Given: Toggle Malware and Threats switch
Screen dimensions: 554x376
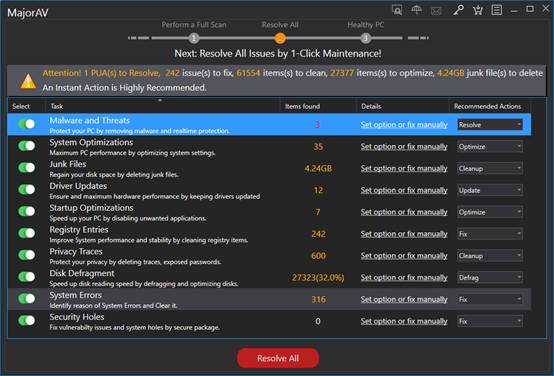Looking at the screenshot, I should [27, 124].
